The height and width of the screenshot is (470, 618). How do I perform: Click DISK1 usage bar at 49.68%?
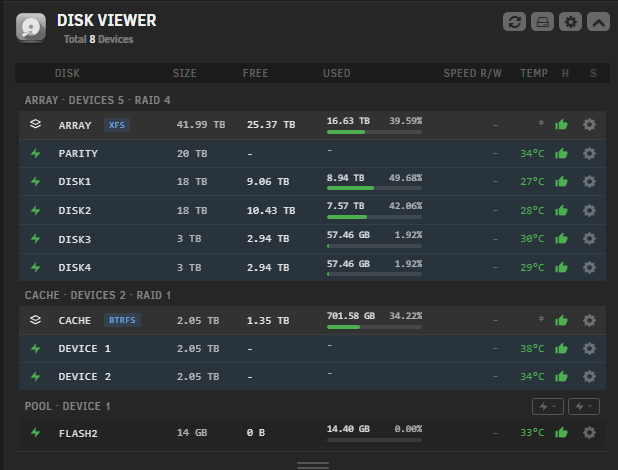tap(374, 188)
